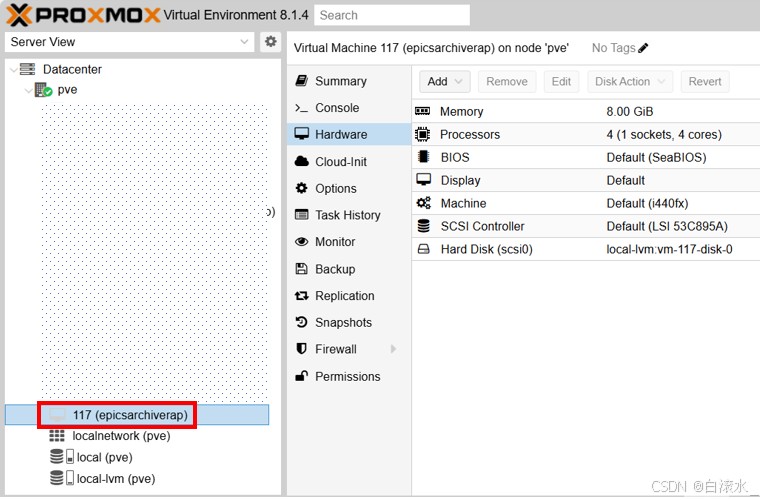Select the Hard Disk (scsi0) row

point(586,250)
